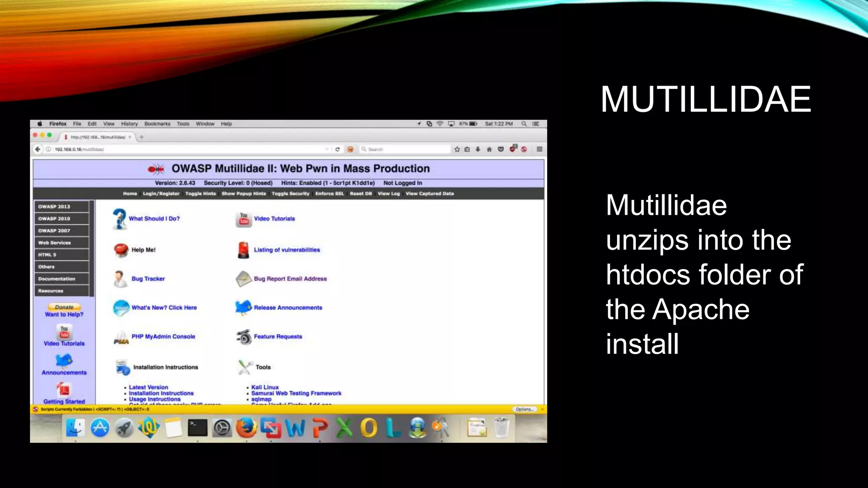868x488 pixels.
Task: Click Toggle Security in the navigation bar
Action: 290,194
